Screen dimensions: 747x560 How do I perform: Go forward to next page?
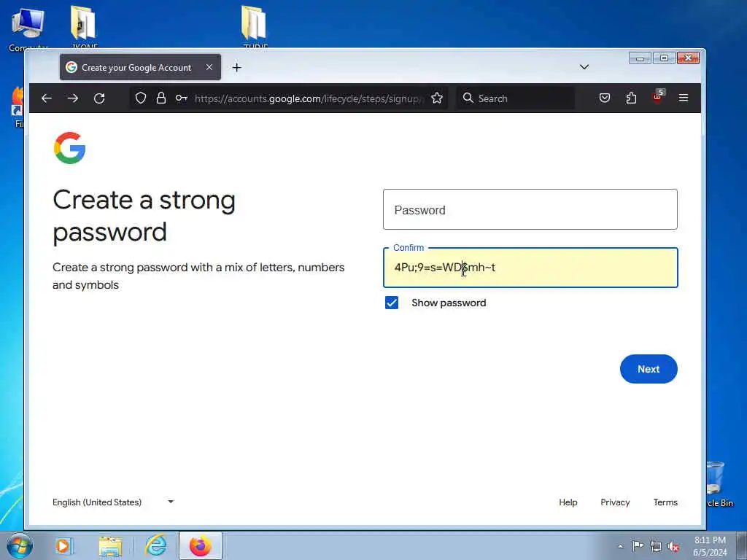pos(73,98)
